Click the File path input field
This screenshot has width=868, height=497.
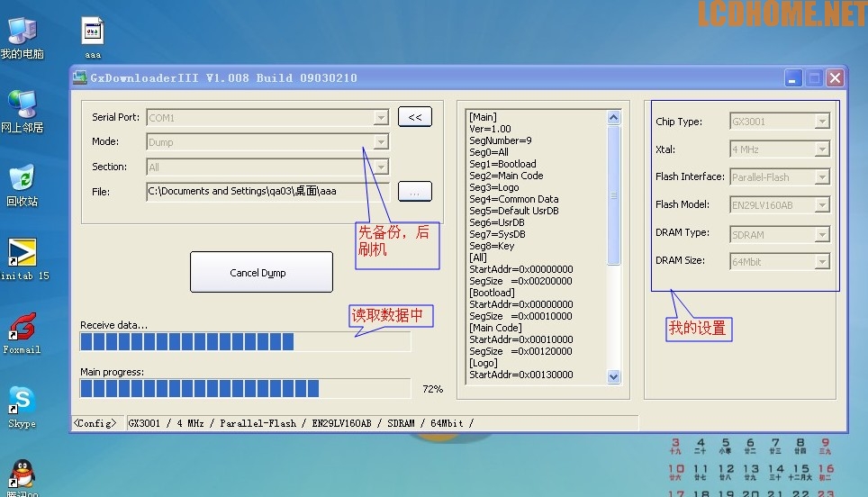268,192
